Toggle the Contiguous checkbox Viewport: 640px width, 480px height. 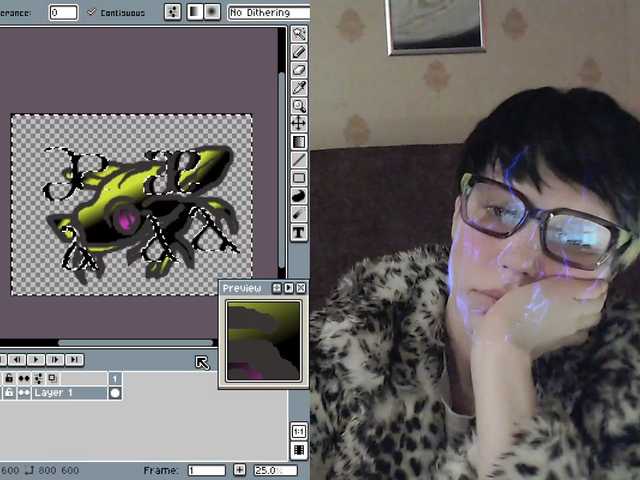point(92,12)
